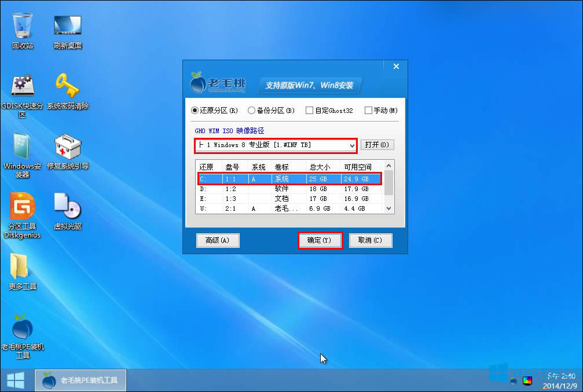Click 打开(O) to browse image files
Image resolution: width=583 pixels, height=392 pixels.
(x=377, y=145)
